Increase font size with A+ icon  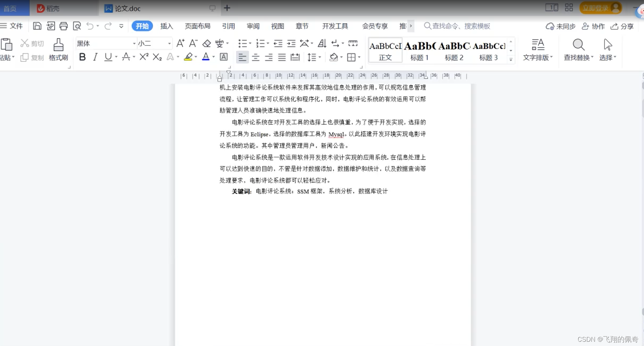[180, 43]
